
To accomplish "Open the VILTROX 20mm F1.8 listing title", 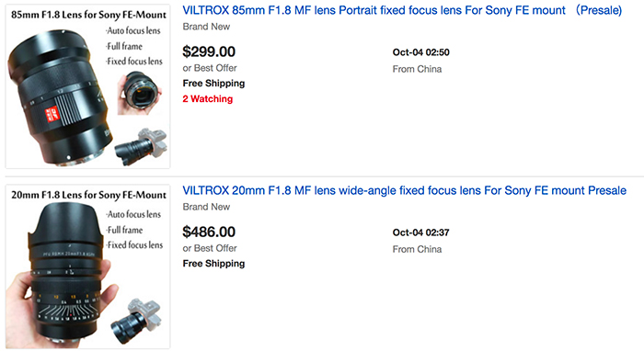I will 404,190.
